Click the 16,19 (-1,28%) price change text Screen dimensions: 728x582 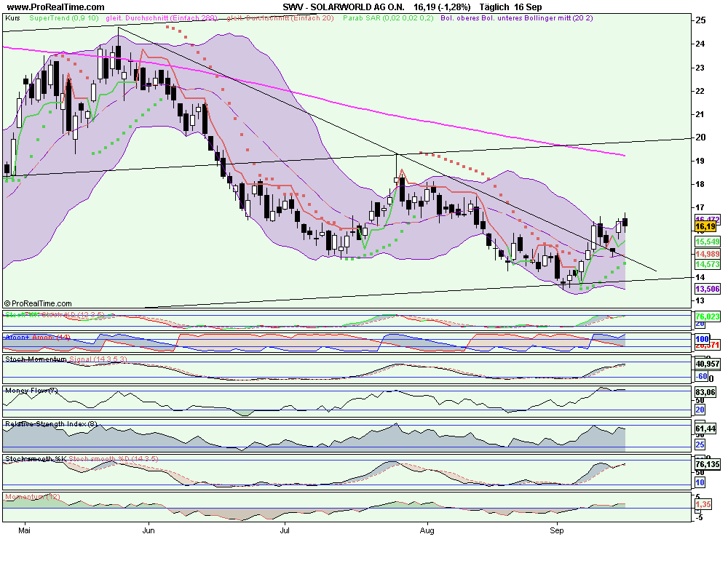pyautogui.click(x=442, y=7)
